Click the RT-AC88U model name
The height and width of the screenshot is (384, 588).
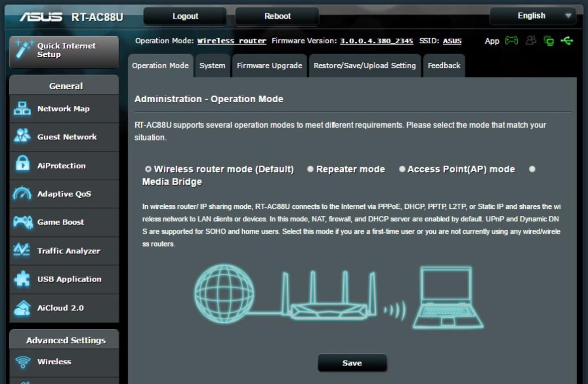[97, 17]
